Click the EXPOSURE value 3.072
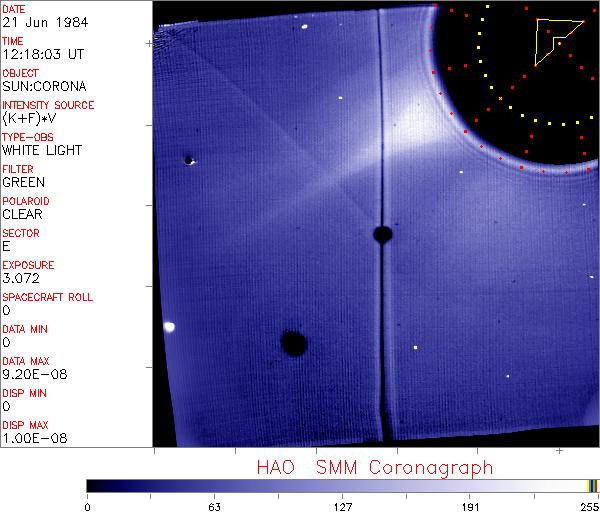This screenshot has height=512, width=600. (x=22, y=278)
